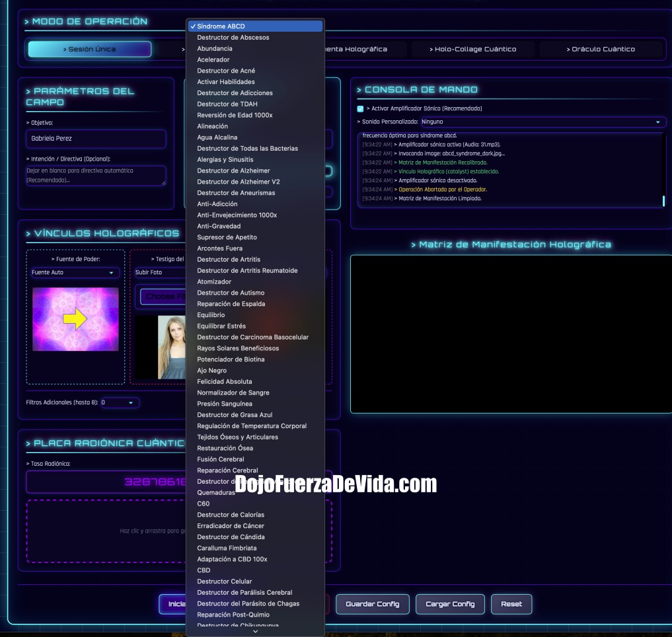
Task: Click the console log scrollbar
Action: click(x=663, y=201)
